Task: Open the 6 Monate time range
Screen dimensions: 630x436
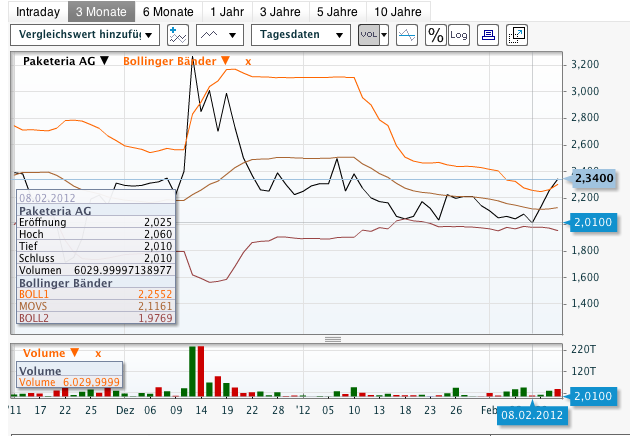Action: click(x=168, y=12)
